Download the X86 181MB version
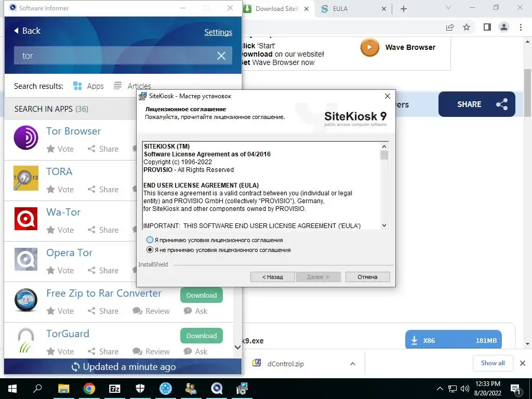 [453, 340]
